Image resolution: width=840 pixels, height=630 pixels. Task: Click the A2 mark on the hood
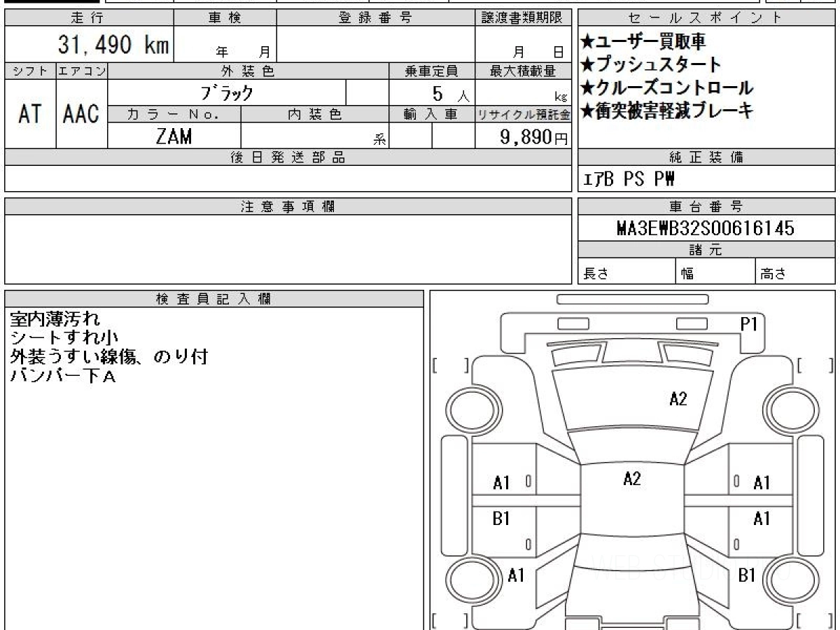point(678,399)
